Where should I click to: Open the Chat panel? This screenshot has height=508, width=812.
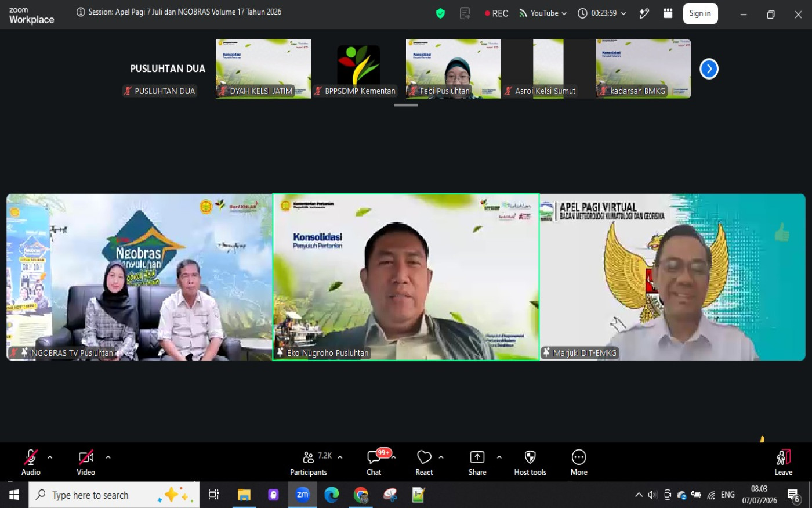[x=374, y=463]
